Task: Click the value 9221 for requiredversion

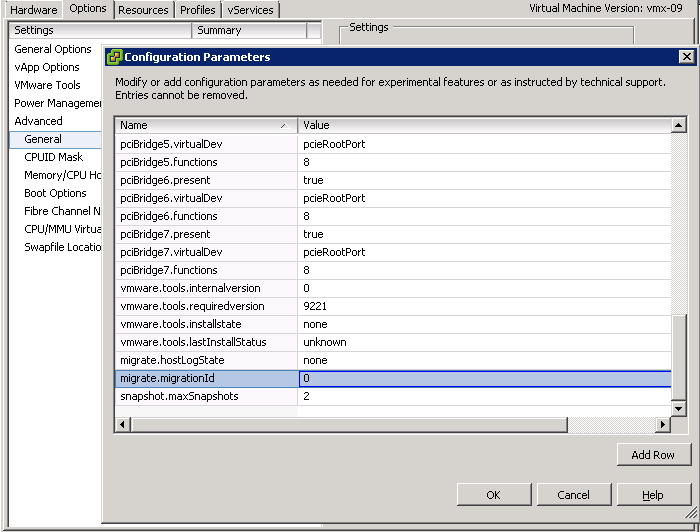Action: pyautogui.click(x=315, y=306)
